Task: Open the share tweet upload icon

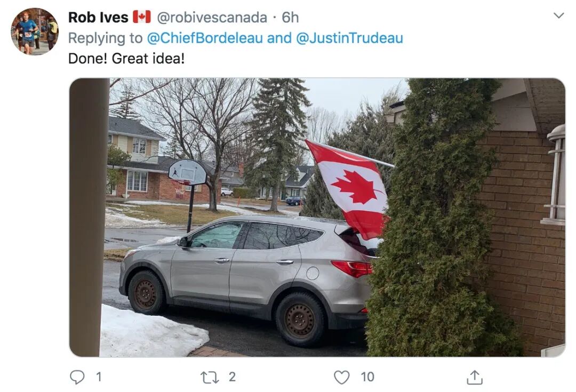Action: [474, 377]
